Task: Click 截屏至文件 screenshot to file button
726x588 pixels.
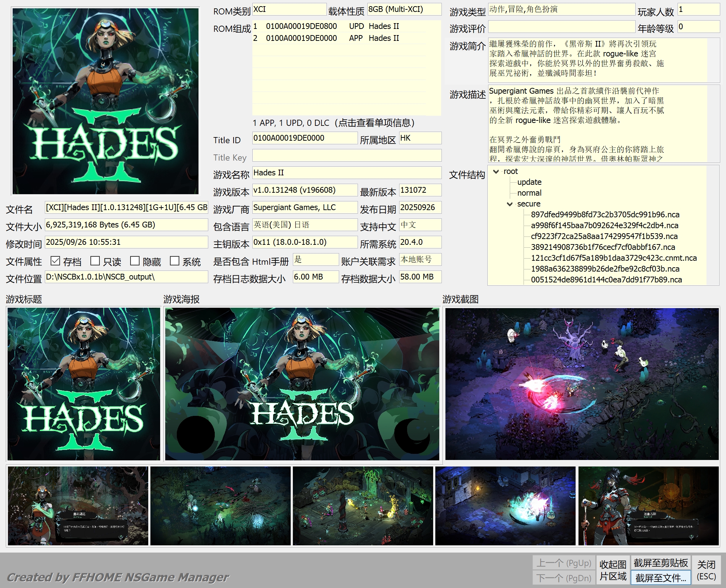Action: pos(661,578)
